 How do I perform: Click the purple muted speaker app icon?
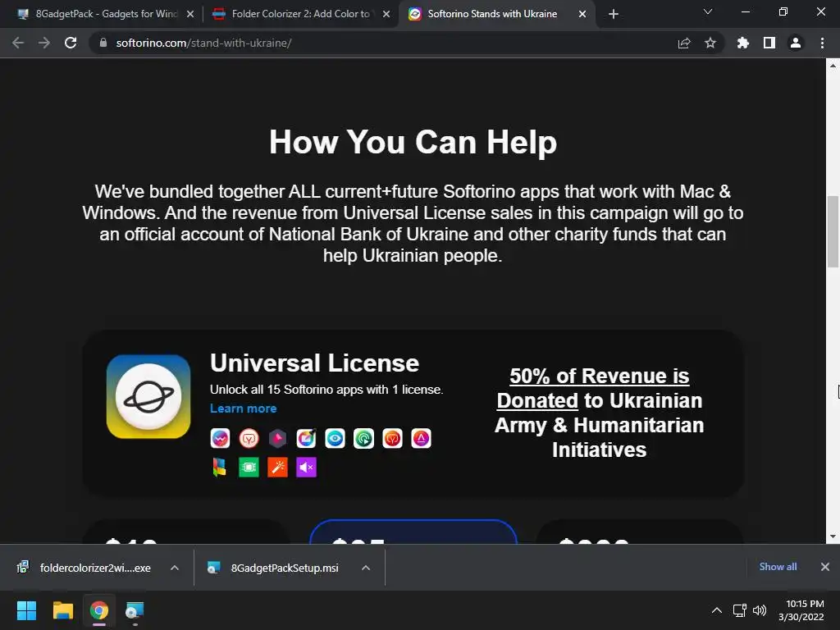[307, 467]
